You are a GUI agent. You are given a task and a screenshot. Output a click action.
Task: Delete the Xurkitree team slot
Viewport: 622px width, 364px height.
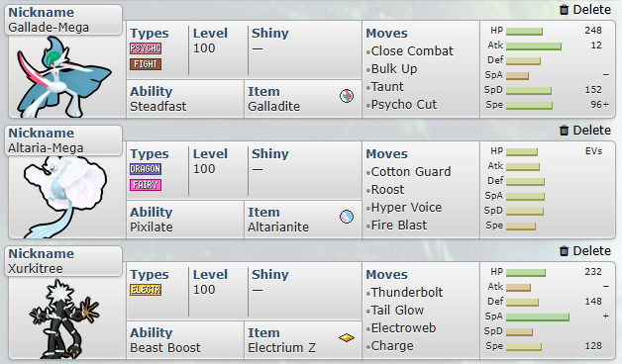pyautogui.click(x=585, y=250)
